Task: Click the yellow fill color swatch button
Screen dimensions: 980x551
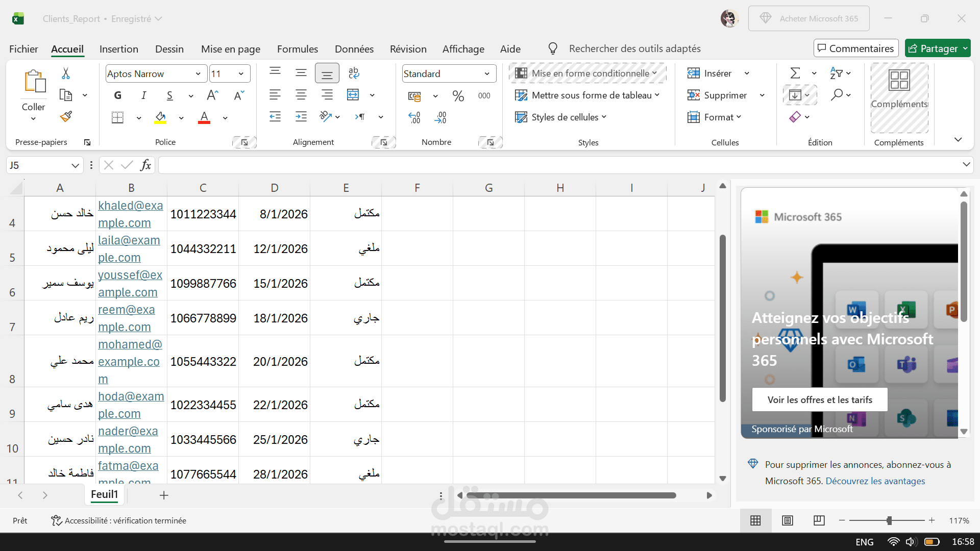Action: click(160, 117)
